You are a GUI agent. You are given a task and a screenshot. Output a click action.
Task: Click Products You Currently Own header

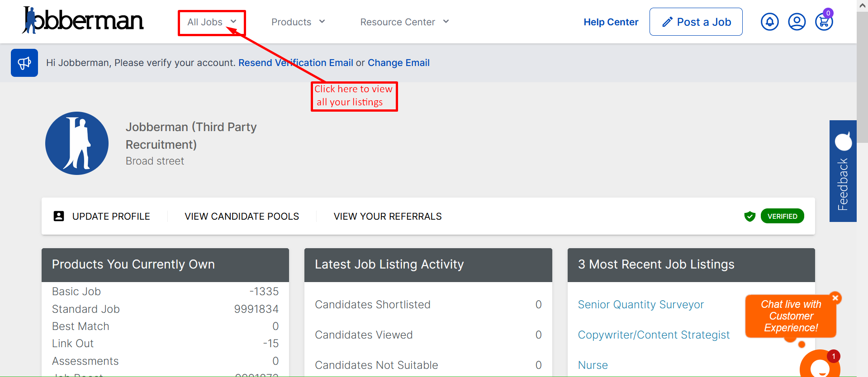[165, 265]
